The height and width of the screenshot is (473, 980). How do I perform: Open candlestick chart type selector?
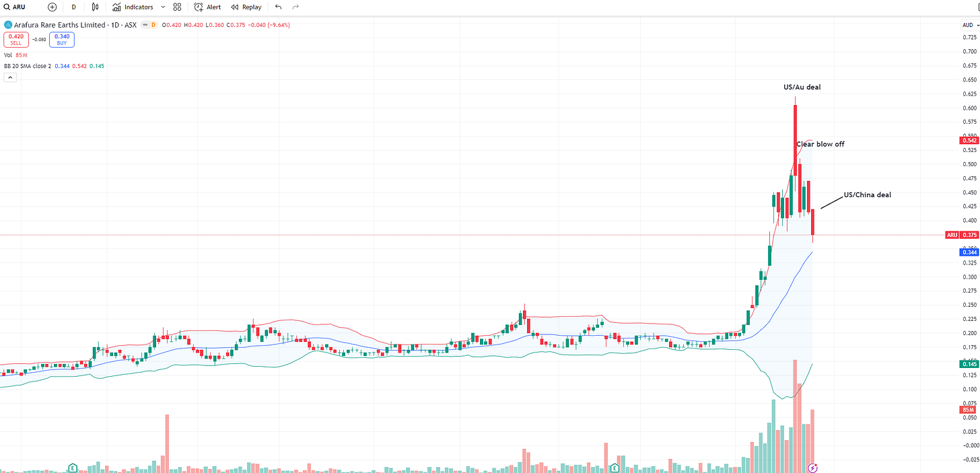tap(95, 7)
